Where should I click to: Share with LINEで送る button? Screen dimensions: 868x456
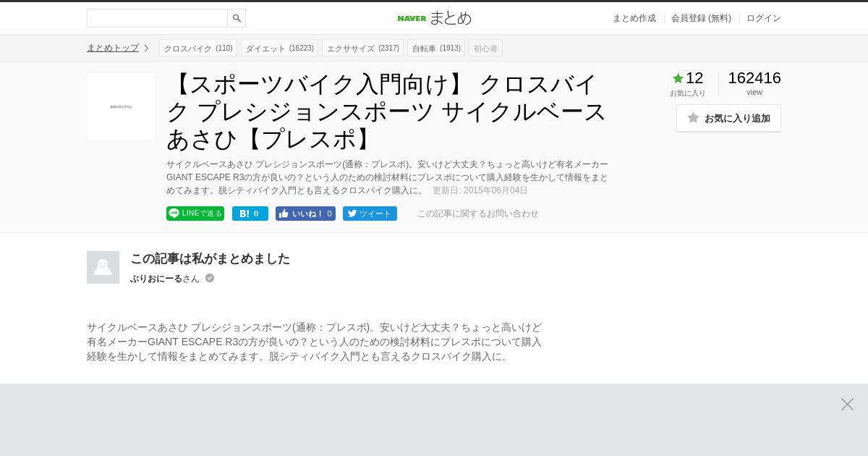point(195,214)
